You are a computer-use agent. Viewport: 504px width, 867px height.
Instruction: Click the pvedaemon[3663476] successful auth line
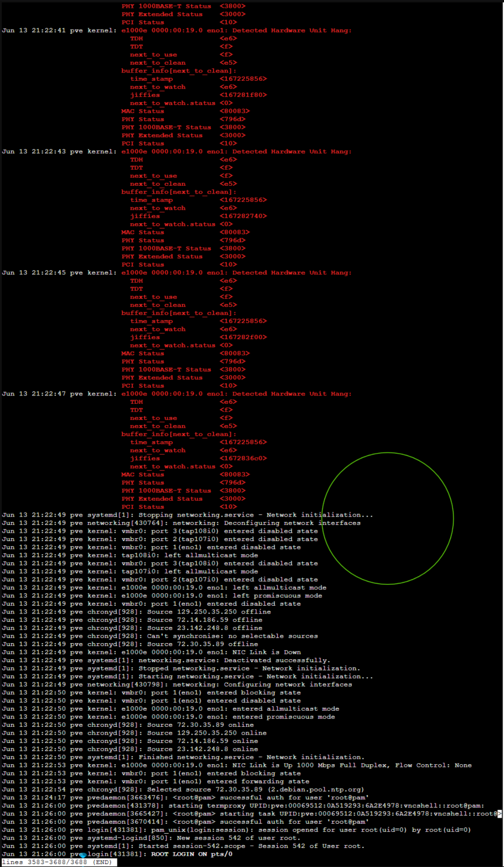point(185,798)
